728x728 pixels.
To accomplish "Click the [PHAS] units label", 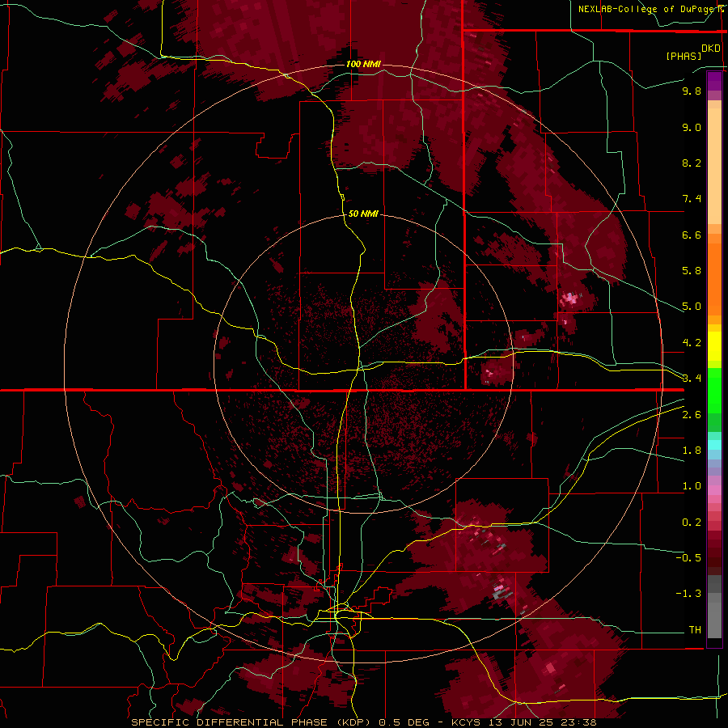I will click(684, 56).
